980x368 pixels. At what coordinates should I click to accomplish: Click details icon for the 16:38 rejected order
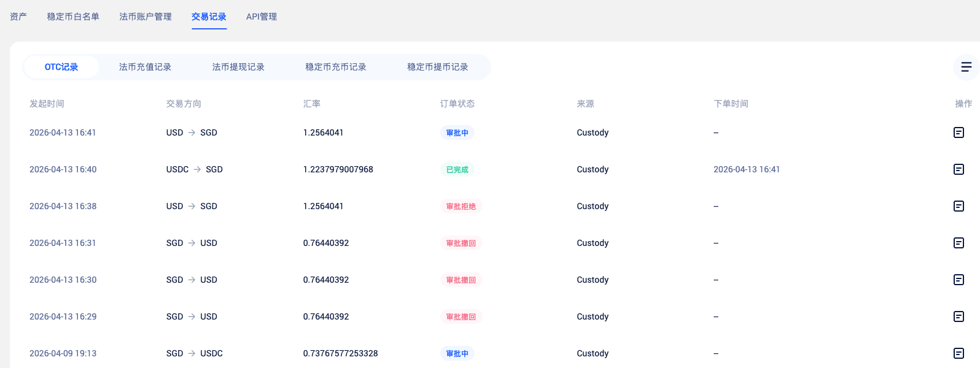pyautogui.click(x=959, y=206)
